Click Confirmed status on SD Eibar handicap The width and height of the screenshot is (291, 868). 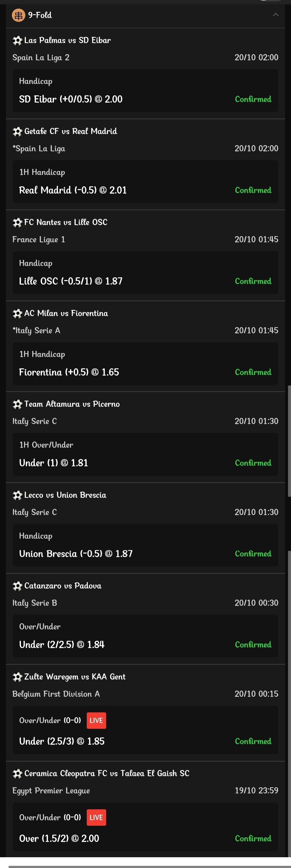click(253, 99)
